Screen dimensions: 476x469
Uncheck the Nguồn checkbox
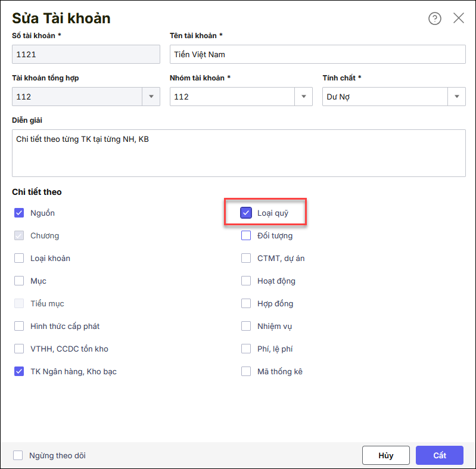tap(19, 213)
